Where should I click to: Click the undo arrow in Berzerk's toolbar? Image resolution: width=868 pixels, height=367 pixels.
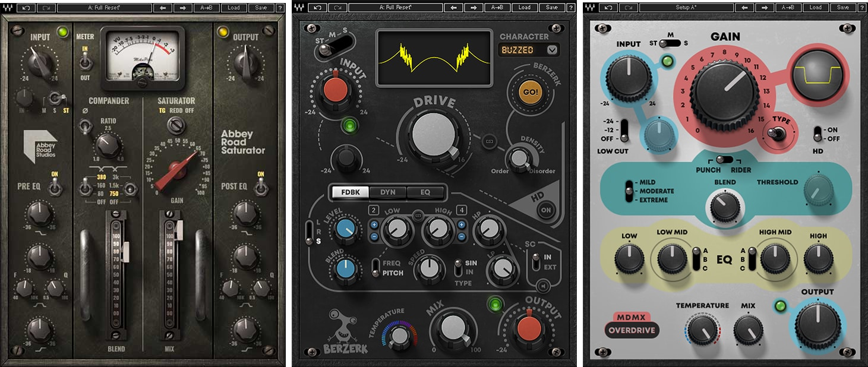click(317, 7)
